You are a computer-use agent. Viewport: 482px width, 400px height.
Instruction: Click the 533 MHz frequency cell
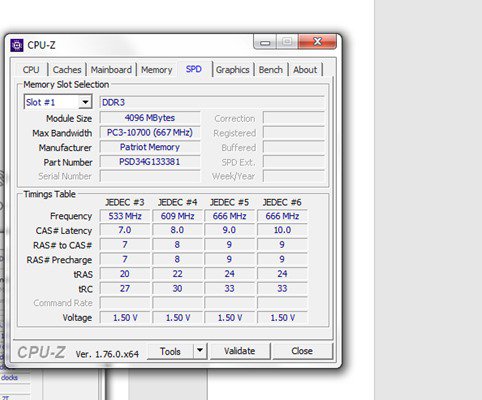point(125,216)
